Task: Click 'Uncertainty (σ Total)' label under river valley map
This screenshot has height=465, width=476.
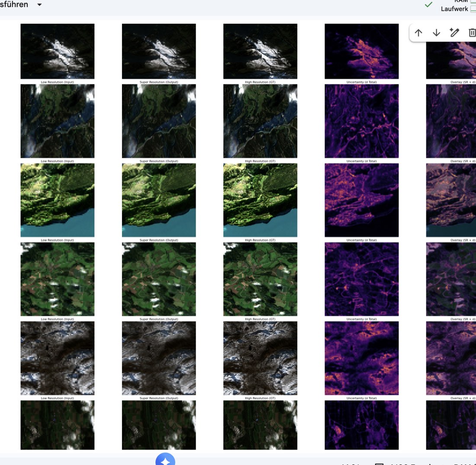Action: click(x=362, y=161)
